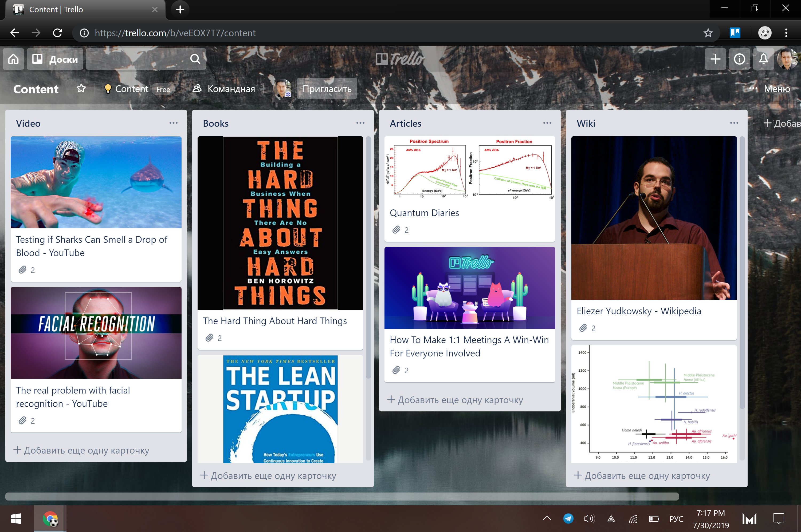801x532 pixels.
Task: Add another card to Articles list
Action: click(x=455, y=400)
